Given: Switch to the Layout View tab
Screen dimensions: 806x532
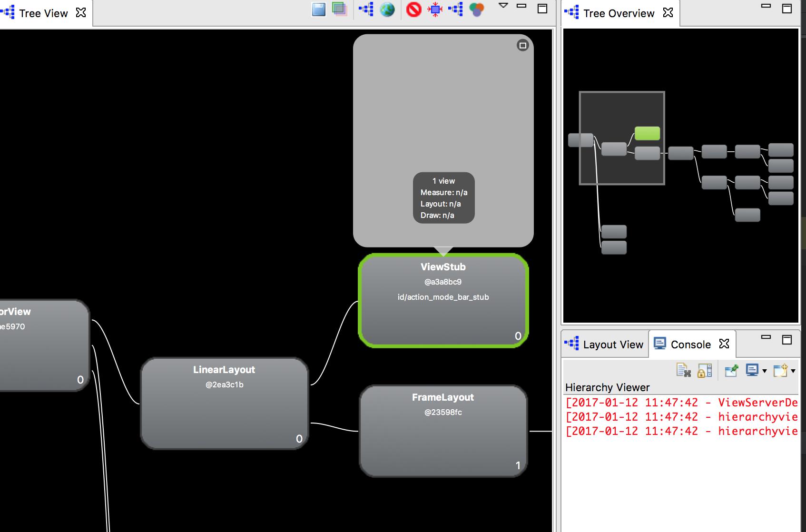Looking at the screenshot, I should (604, 345).
